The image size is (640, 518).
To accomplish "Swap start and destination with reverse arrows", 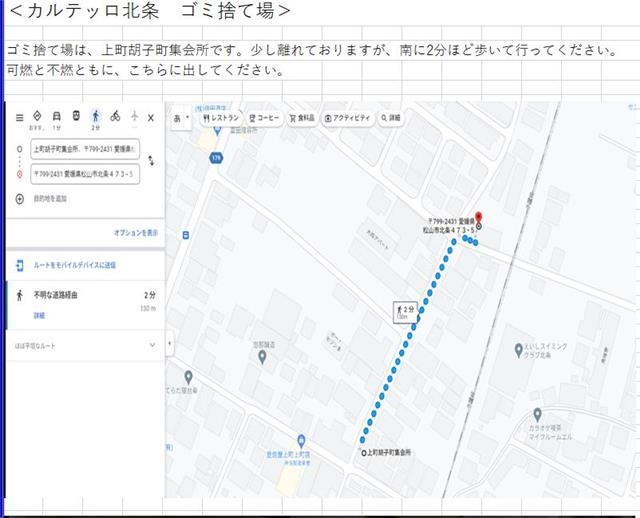I will [151, 160].
